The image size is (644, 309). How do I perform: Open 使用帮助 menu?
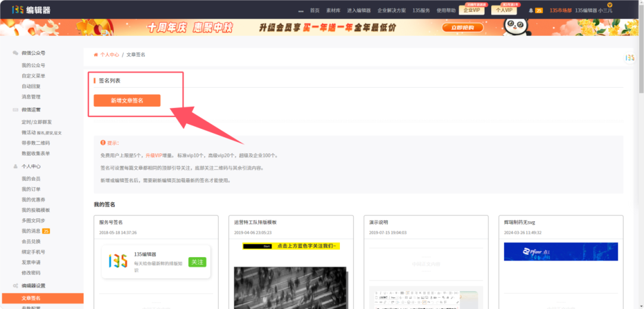446,11
